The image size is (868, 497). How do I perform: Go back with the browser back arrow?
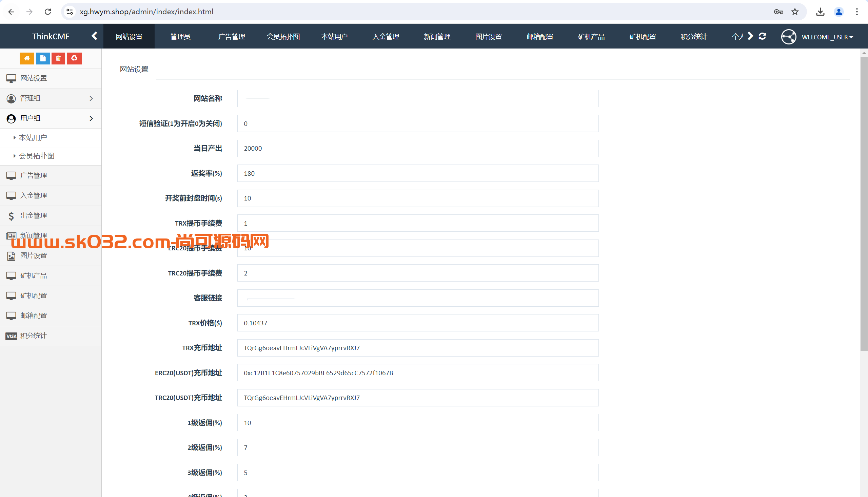click(11, 12)
